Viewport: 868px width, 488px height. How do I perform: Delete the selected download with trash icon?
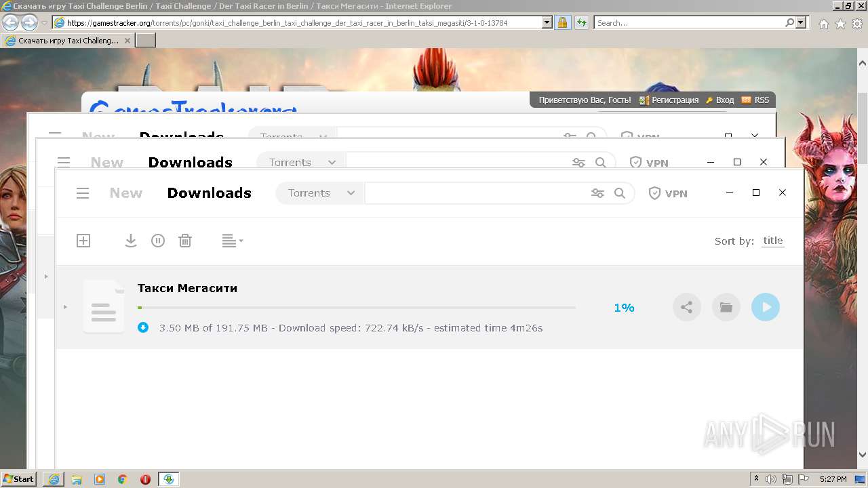pos(185,241)
